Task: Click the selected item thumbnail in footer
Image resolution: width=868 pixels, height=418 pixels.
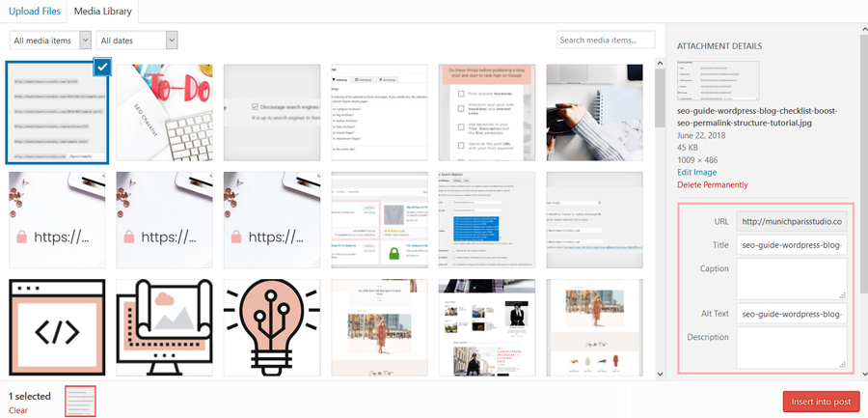Action: pyautogui.click(x=81, y=401)
